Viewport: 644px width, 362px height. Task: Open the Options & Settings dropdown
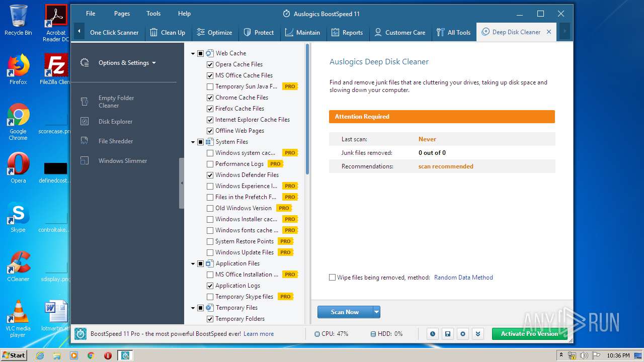[127, 63]
